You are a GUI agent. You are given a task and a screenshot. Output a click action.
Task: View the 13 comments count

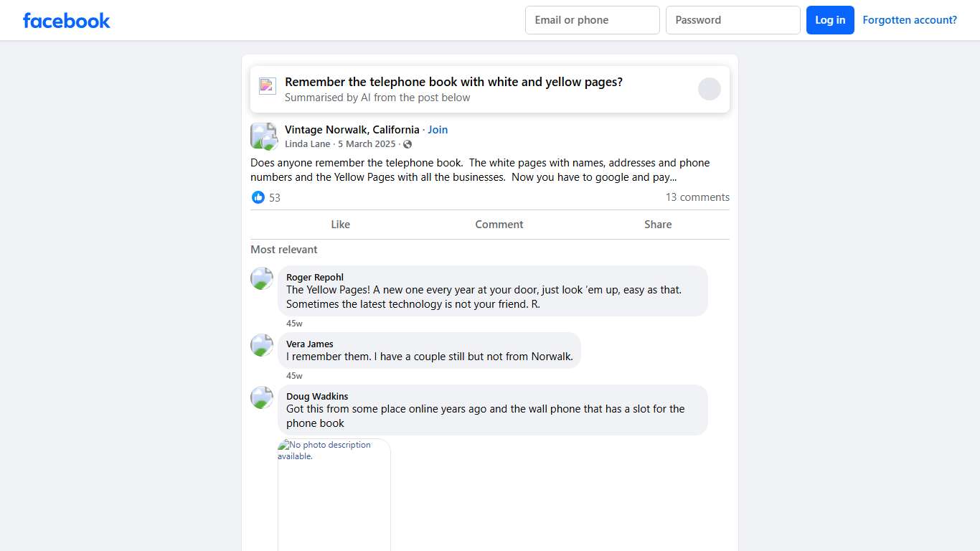697,197
